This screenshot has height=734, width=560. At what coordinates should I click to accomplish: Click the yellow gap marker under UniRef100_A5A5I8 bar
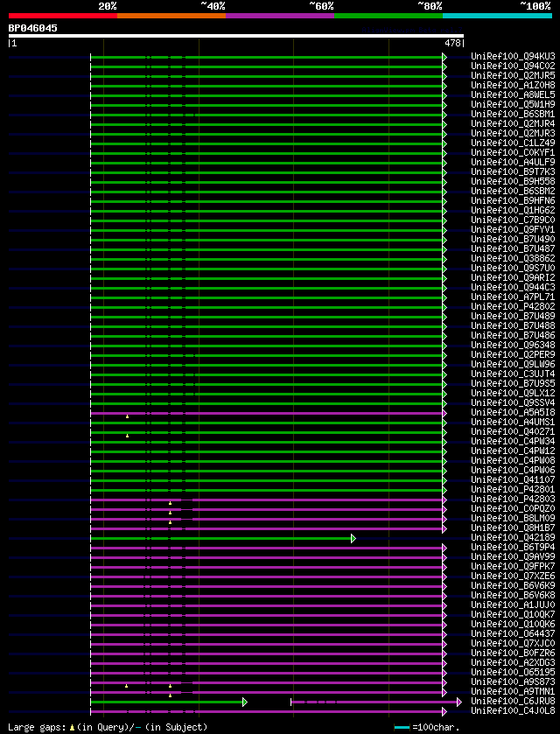pyautogui.click(x=128, y=416)
